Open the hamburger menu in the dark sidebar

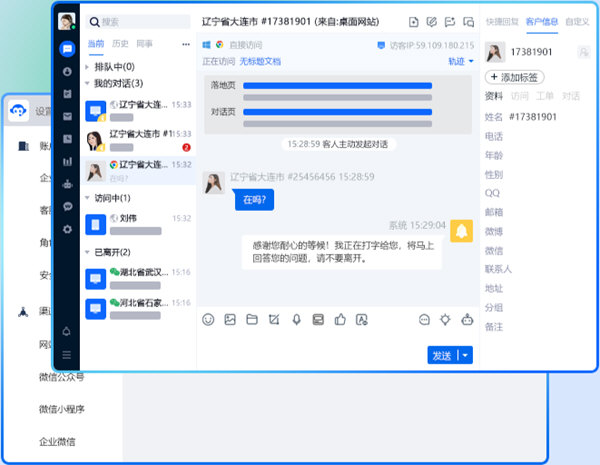click(x=67, y=355)
